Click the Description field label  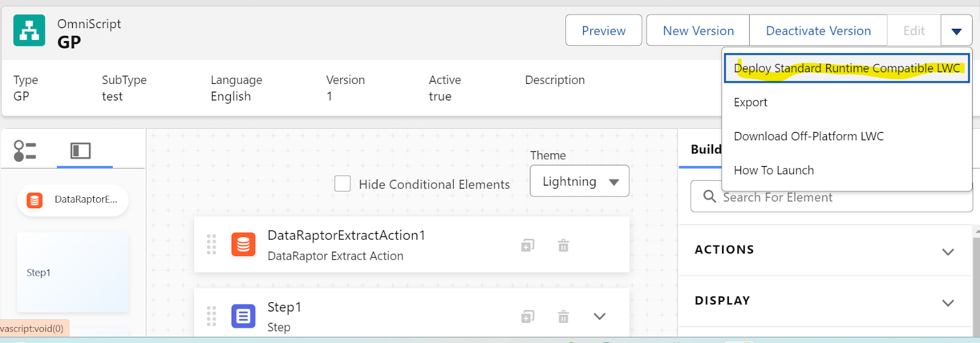tap(555, 80)
